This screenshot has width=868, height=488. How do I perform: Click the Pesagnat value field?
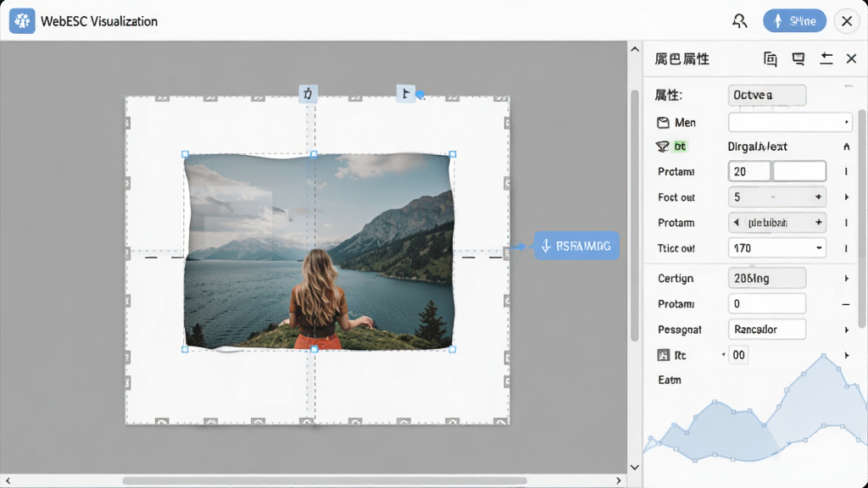tap(766, 330)
